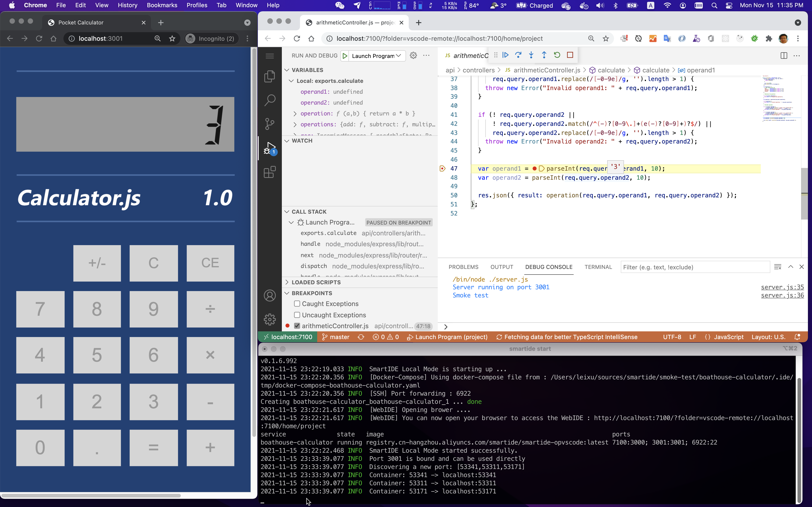
Task: Restart the debugging session
Action: 557,55
